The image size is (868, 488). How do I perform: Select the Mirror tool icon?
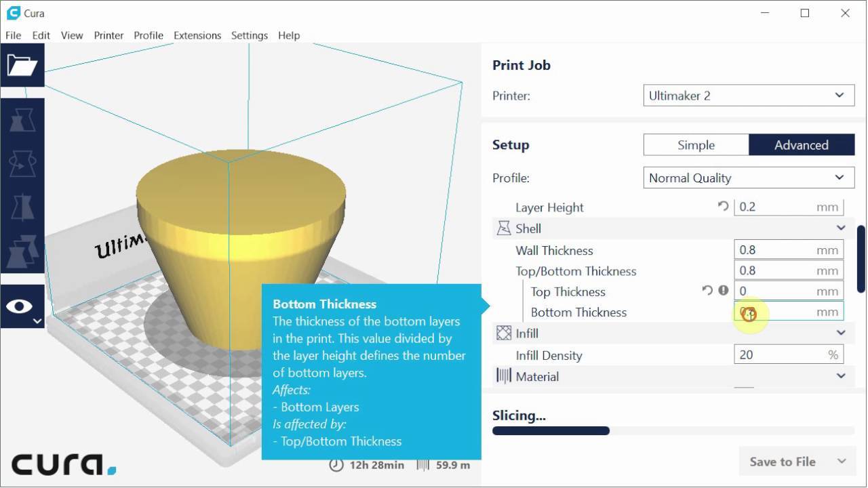(x=22, y=206)
